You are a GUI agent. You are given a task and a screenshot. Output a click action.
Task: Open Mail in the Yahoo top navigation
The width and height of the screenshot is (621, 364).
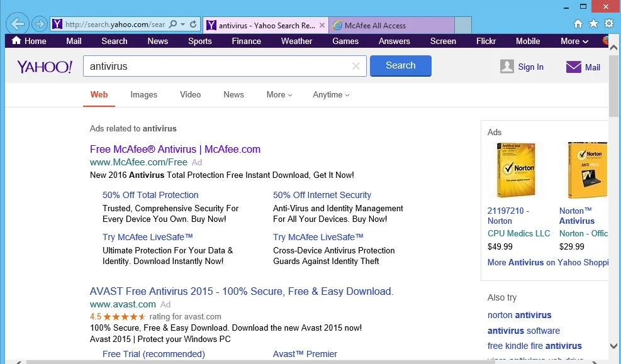[74, 41]
